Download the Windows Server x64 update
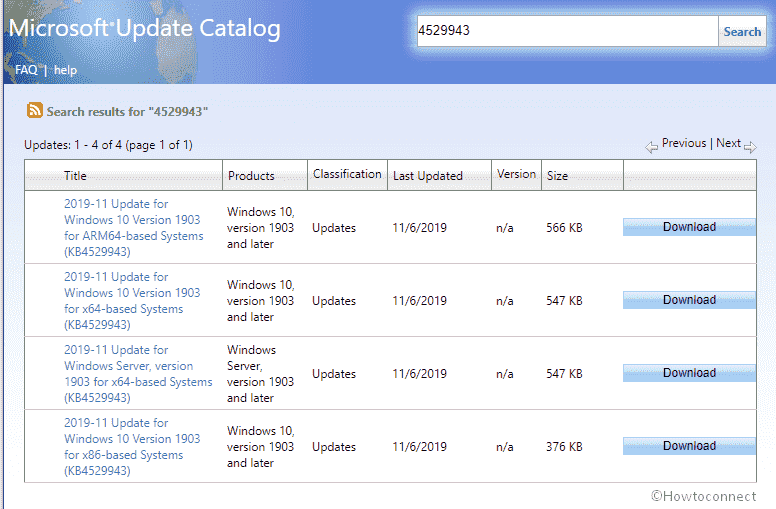 pos(689,373)
